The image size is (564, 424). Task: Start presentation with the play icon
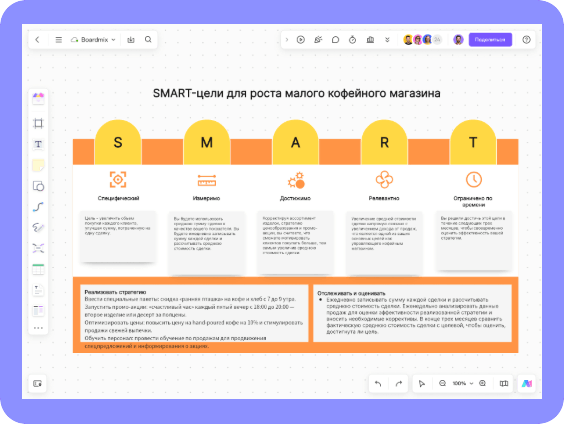tap(301, 40)
